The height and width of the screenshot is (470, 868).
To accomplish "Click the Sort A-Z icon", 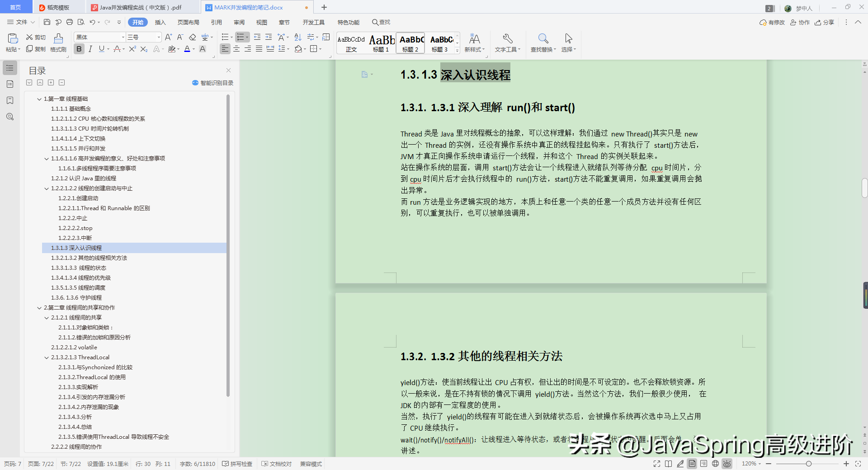I will click(298, 37).
